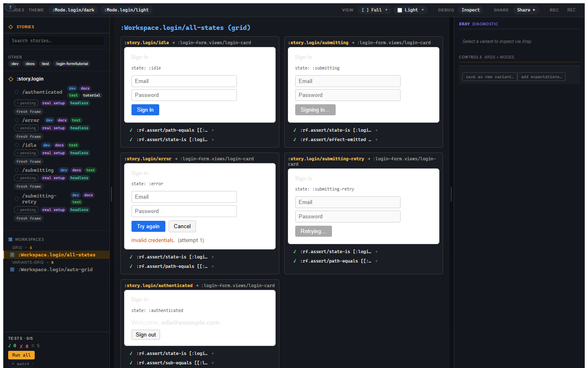Click the first REC button

click(554, 10)
